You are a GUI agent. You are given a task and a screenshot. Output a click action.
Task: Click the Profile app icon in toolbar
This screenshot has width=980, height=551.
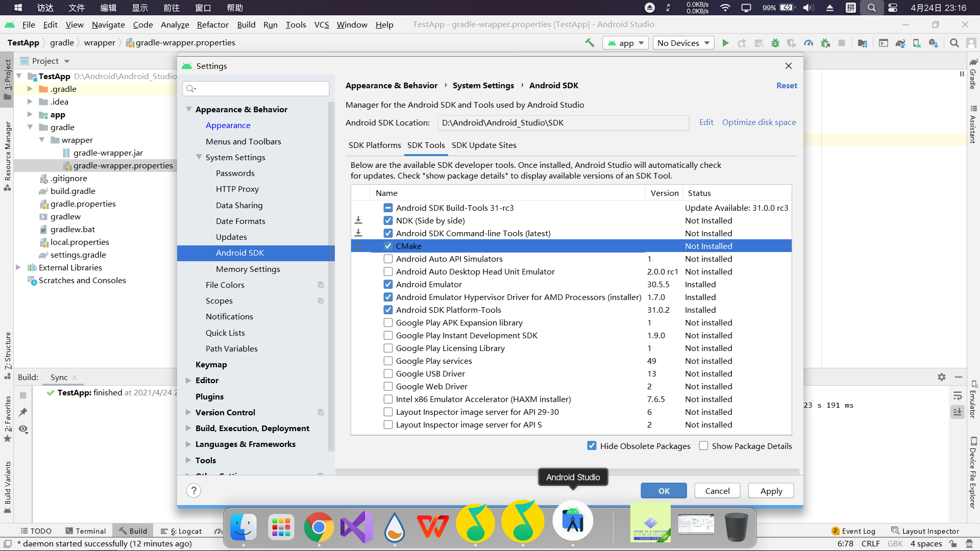pos(808,42)
